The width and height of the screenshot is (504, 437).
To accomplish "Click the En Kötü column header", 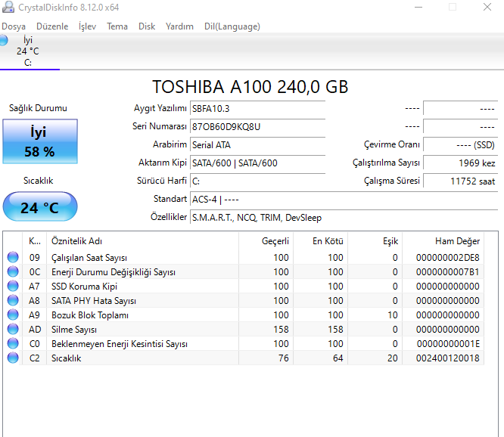I will (320, 241).
